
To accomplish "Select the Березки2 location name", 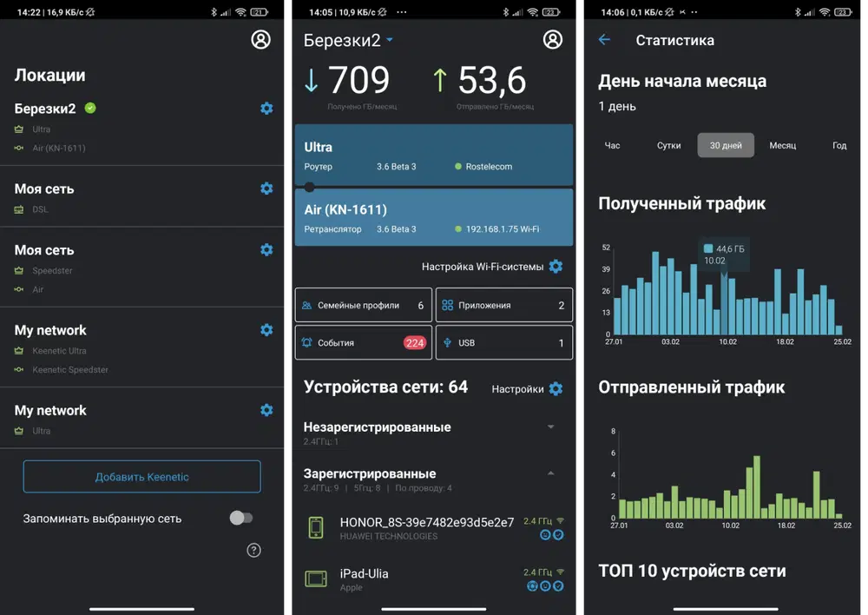I will pyautogui.click(x=45, y=108).
